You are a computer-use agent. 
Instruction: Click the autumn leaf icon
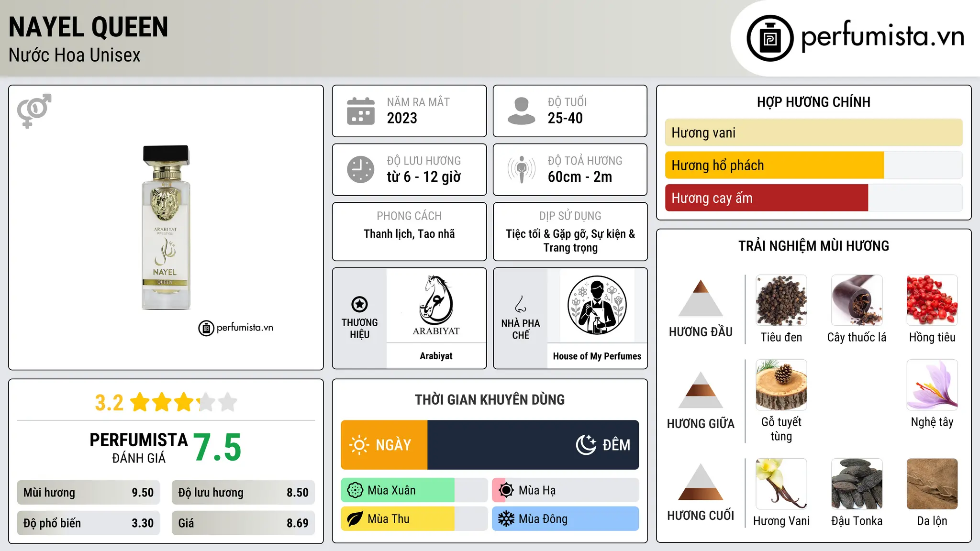[355, 519]
